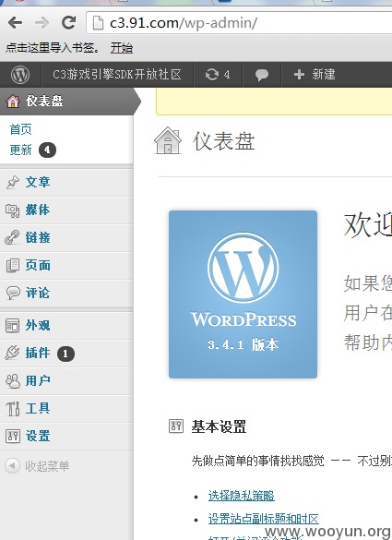Open the 更新 submenu link
The width and height of the screenshot is (392, 540).
click(x=20, y=150)
